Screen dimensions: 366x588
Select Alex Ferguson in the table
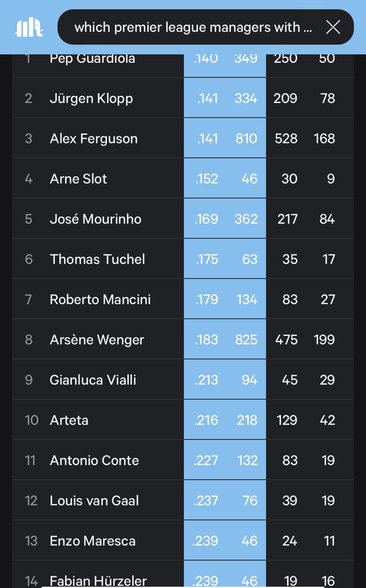[93, 138]
